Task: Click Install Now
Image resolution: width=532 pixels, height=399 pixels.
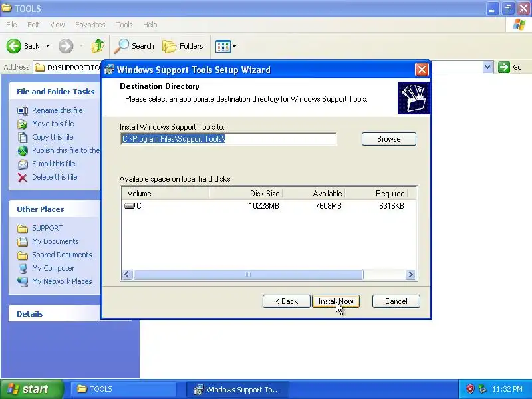Action: pyautogui.click(x=336, y=301)
